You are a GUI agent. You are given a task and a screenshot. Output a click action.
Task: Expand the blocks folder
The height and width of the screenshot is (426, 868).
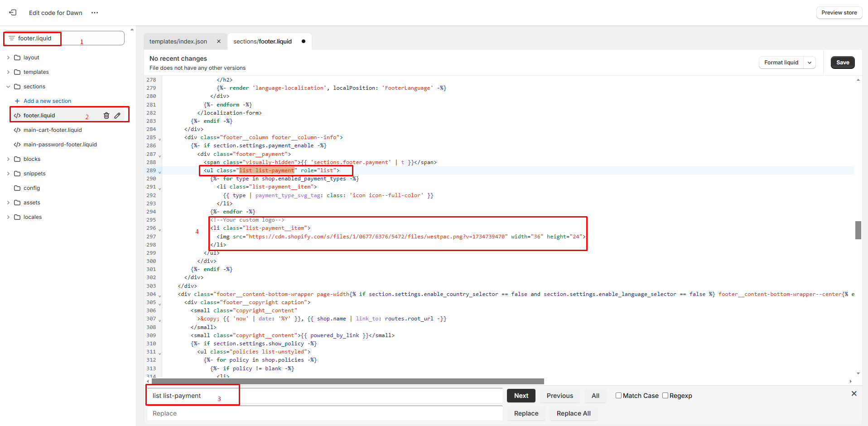[8, 159]
